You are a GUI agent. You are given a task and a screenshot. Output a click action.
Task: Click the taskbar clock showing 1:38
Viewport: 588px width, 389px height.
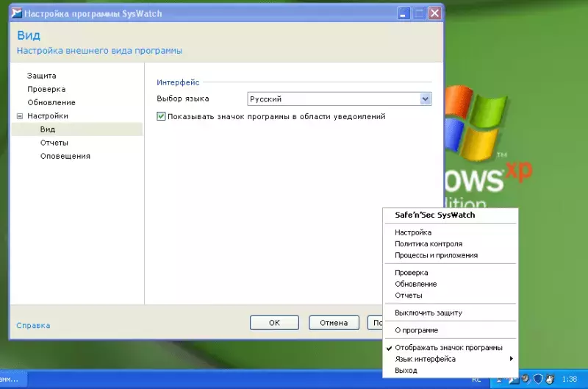pyautogui.click(x=569, y=379)
